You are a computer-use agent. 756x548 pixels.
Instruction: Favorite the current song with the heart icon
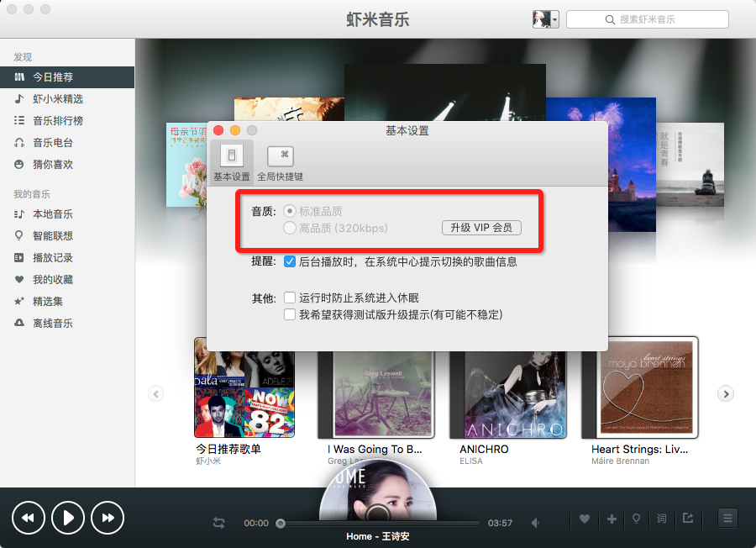[x=585, y=519]
